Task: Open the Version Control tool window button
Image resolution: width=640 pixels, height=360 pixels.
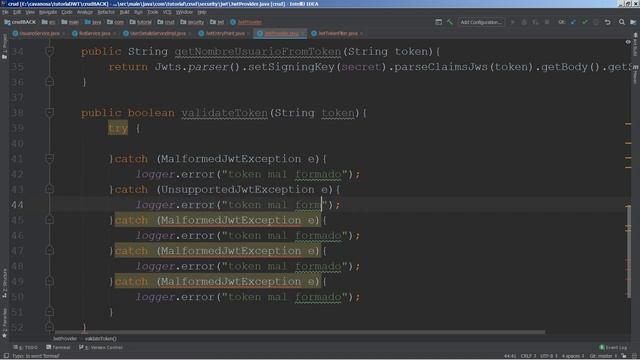Action: pos(101,347)
